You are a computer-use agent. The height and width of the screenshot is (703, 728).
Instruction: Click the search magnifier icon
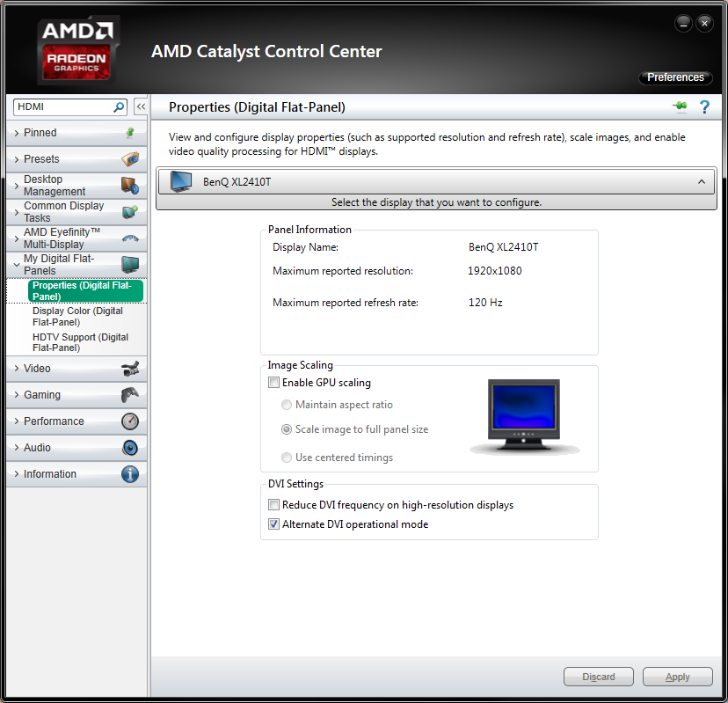coord(119,106)
